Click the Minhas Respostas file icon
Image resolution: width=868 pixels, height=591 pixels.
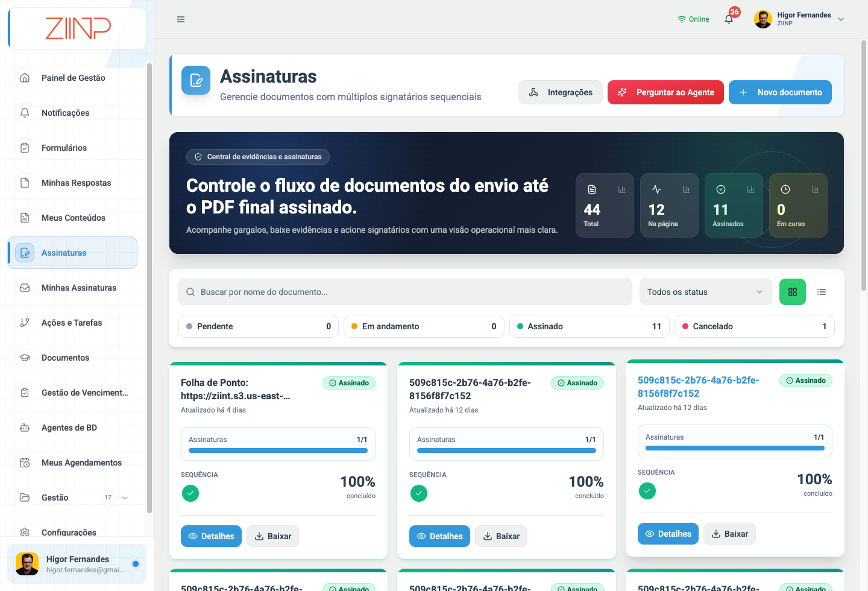pyautogui.click(x=25, y=183)
